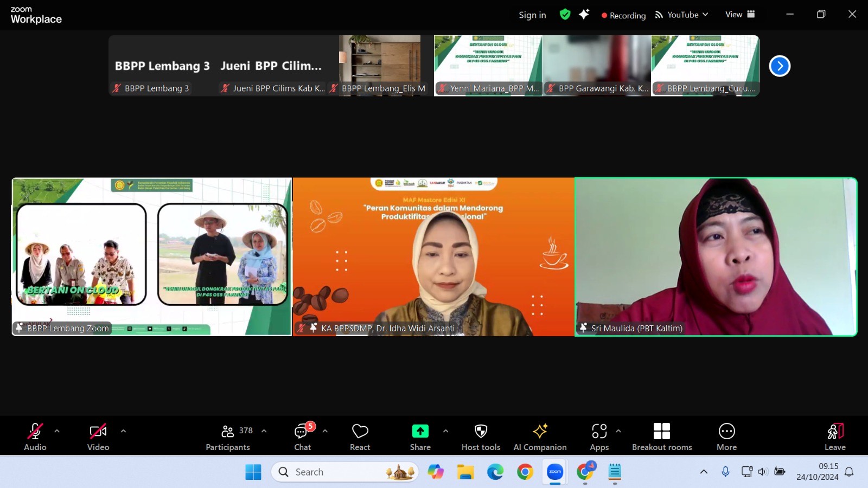868x488 pixels.
Task: Turn on the Video camera
Action: click(98, 436)
